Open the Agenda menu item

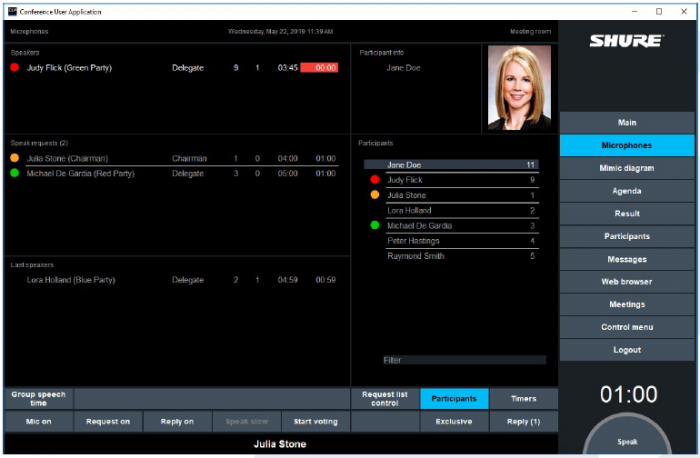point(627,191)
